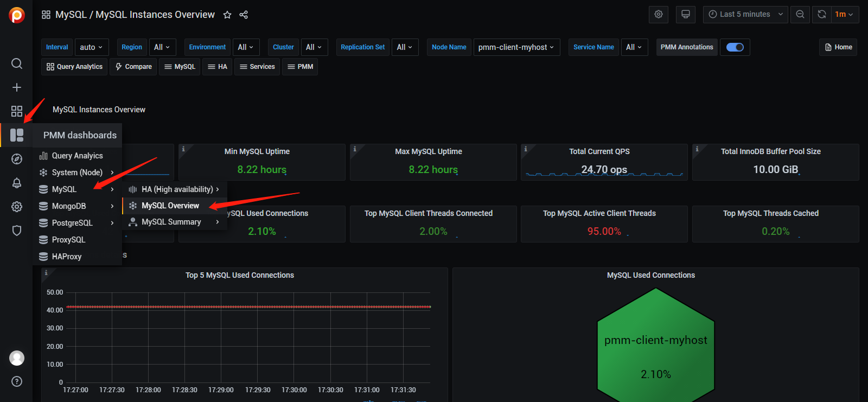Open the Dashboards grid icon in sidebar
The height and width of the screenshot is (402, 868).
pos(17,111)
